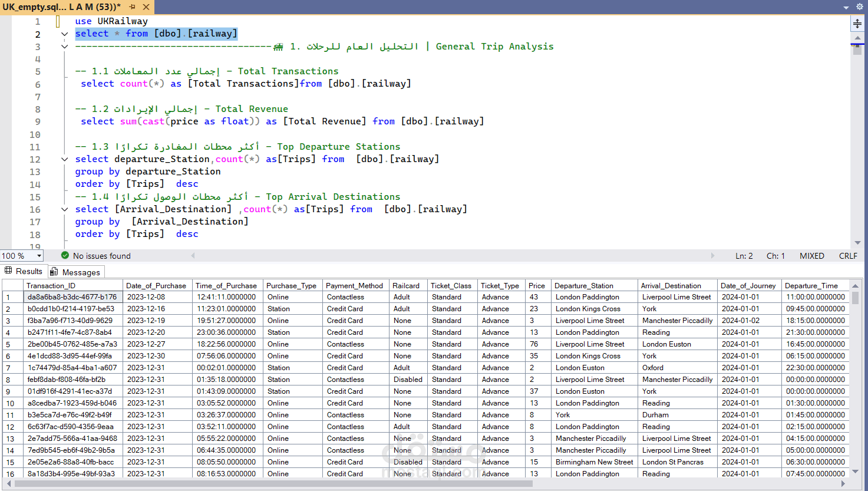Collapse the code block at line 2

click(x=65, y=34)
